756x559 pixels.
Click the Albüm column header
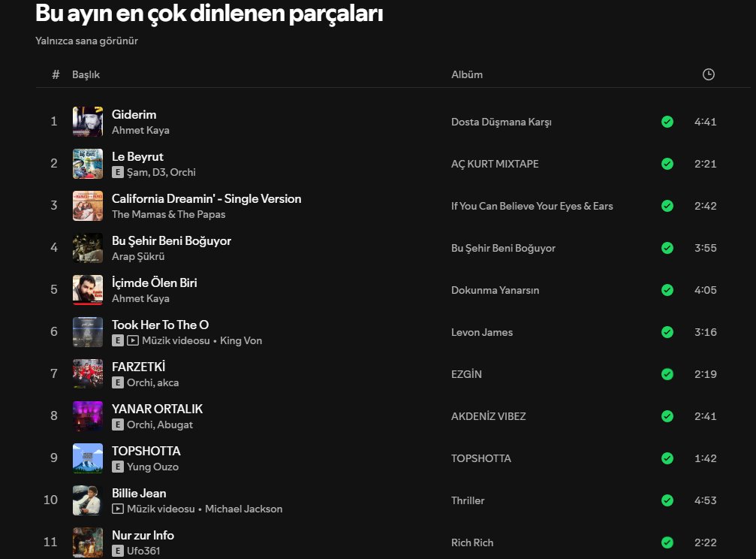(467, 74)
